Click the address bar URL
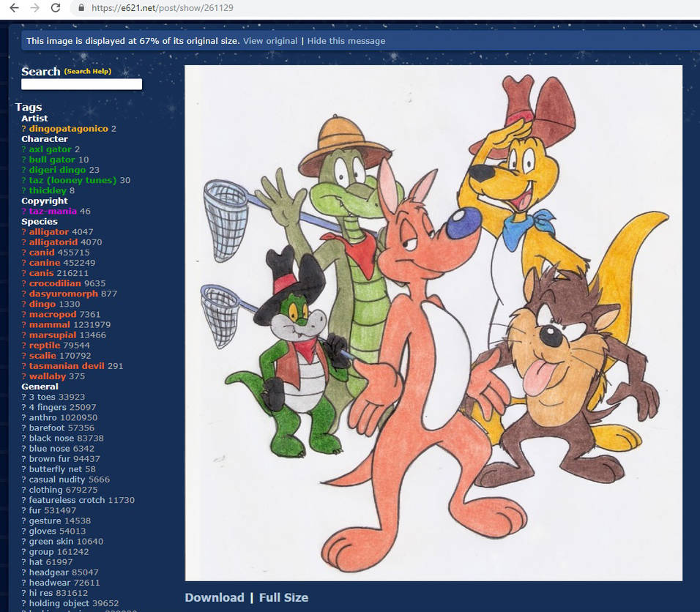Image resolution: width=700 pixels, height=612 pixels. click(163, 7)
